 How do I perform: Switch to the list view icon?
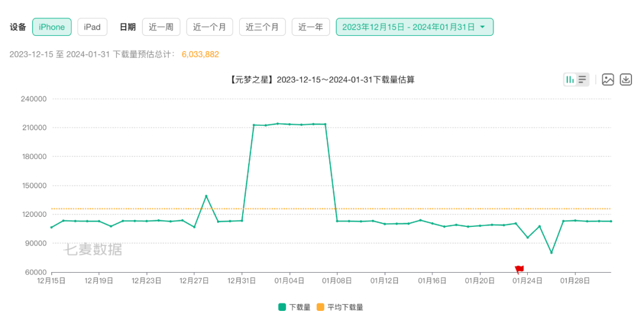pyautogui.click(x=583, y=79)
